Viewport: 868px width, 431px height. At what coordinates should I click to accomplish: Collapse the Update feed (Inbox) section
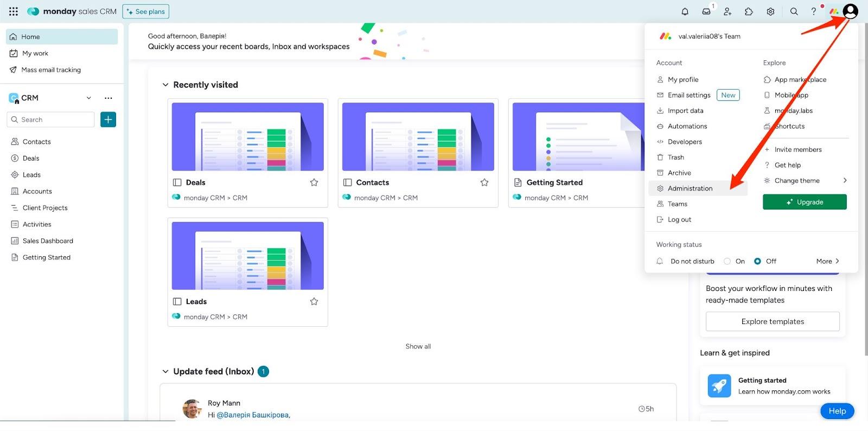coord(165,371)
